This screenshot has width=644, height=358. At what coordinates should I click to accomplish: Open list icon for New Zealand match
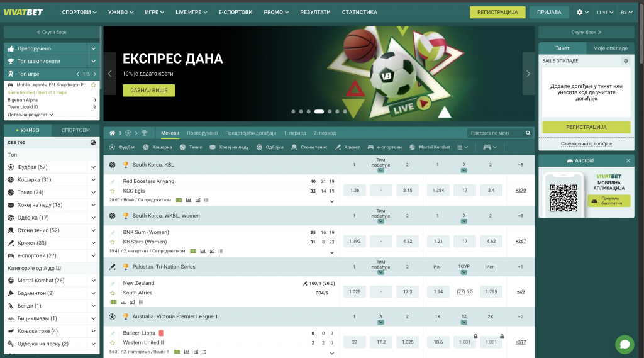[x=141, y=302]
